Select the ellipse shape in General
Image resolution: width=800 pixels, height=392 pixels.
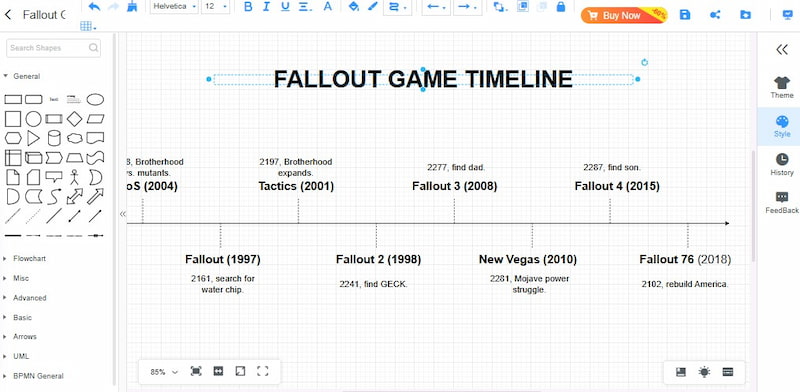95,100
